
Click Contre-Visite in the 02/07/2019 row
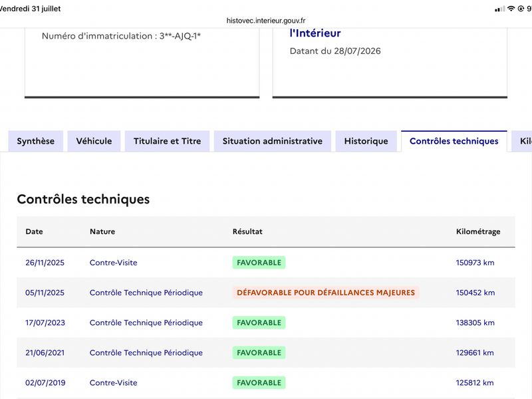coord(113,383)
